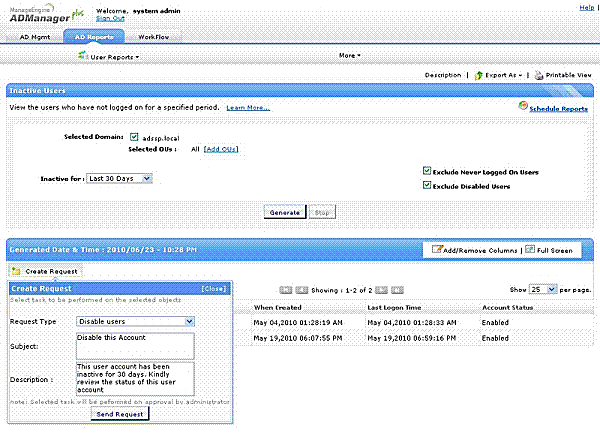Open the rows per page dropdown
The width and height of the screenshot is (600, 433).
pos(541,288)
